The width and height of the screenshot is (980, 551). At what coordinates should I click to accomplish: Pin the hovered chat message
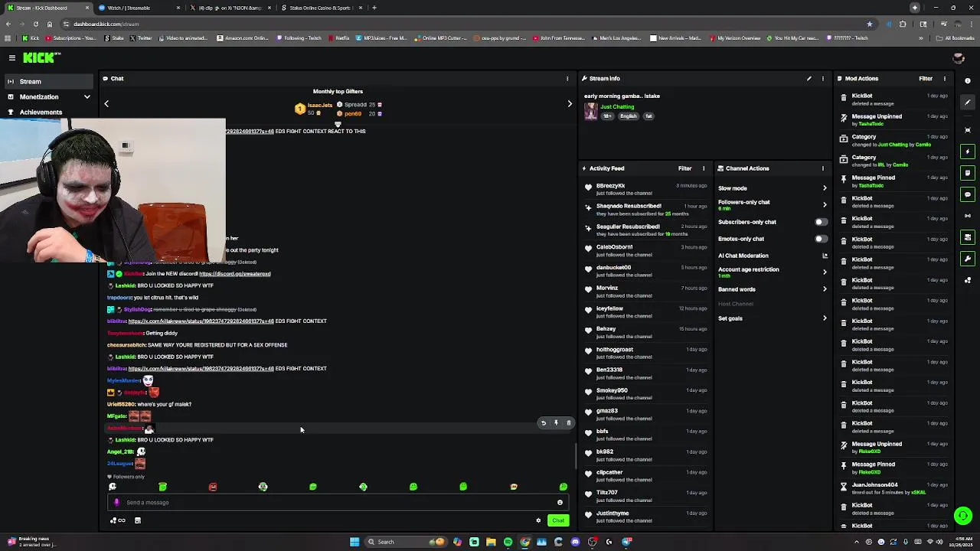pyautogui.click(x=556, y=422)
